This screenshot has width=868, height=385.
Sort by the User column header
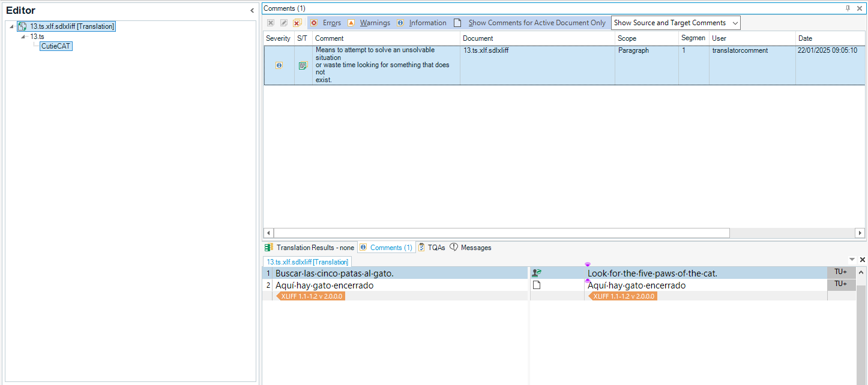(752, 38)
